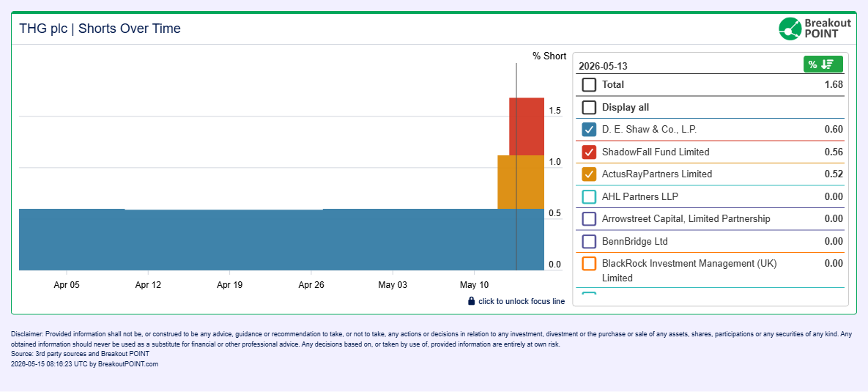The width and height of the screenshot is (868, 392).
Task: Click the Apr 05 axis label
Action: (67, 285)
